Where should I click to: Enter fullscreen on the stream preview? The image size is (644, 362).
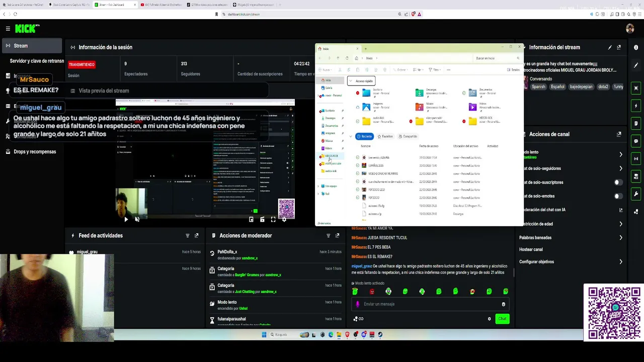point(273,219)
